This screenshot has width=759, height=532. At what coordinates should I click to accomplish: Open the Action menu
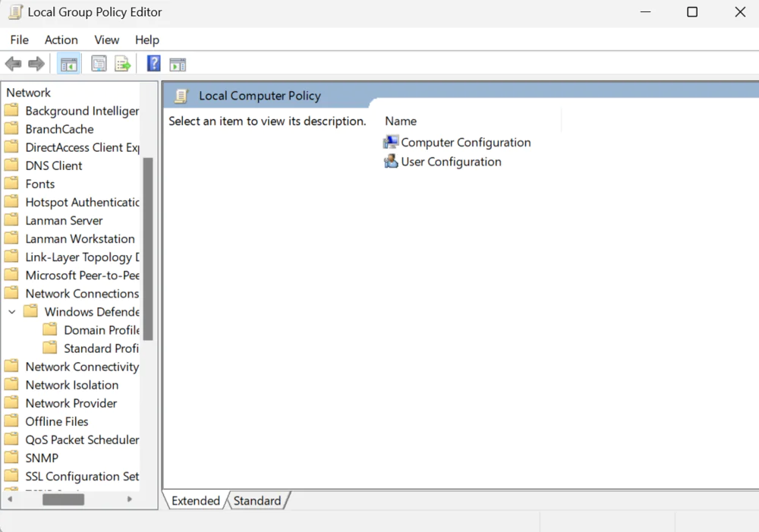pos(61,39)
